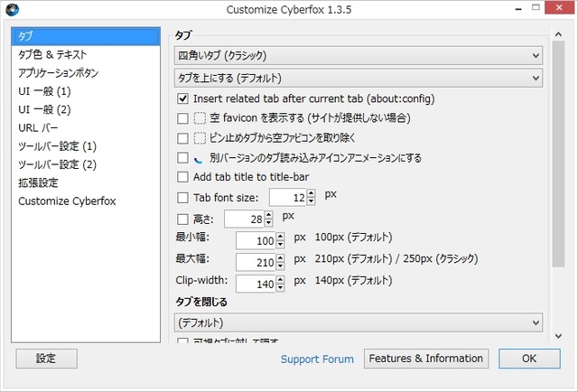Increase 最大幅 value with up arrow

coord(281,258)
